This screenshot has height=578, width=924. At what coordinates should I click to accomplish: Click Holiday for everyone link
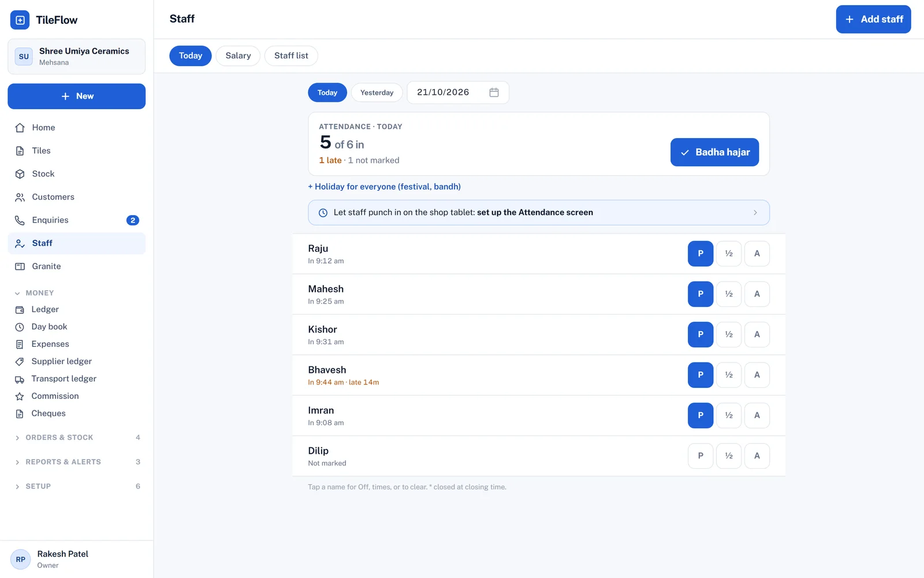(384, 187)
